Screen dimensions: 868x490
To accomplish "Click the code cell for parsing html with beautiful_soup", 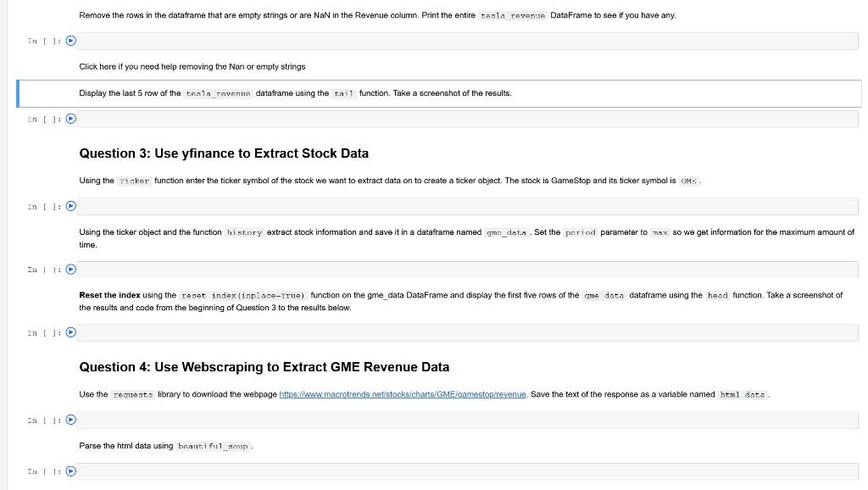I will tap(466, 471).
